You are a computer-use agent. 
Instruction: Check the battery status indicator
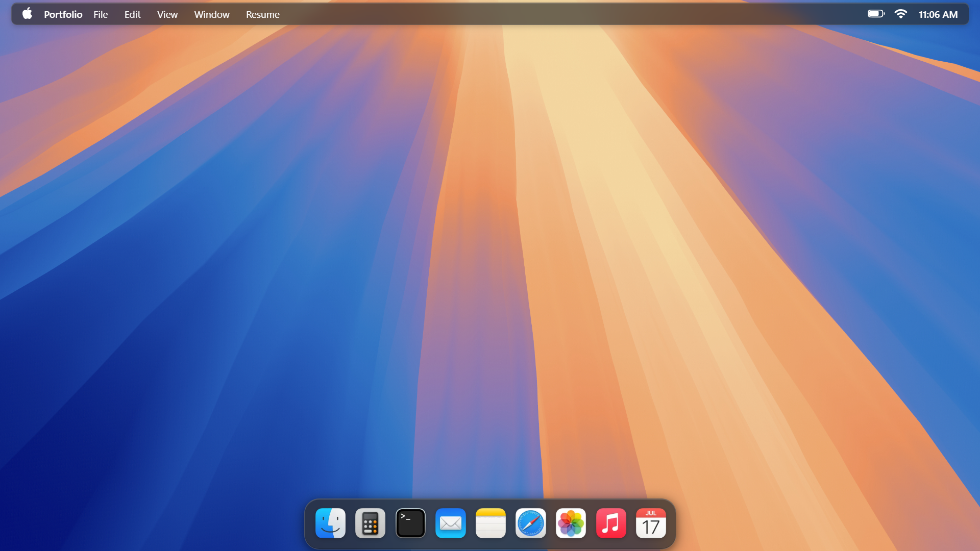tap(876, 14)
